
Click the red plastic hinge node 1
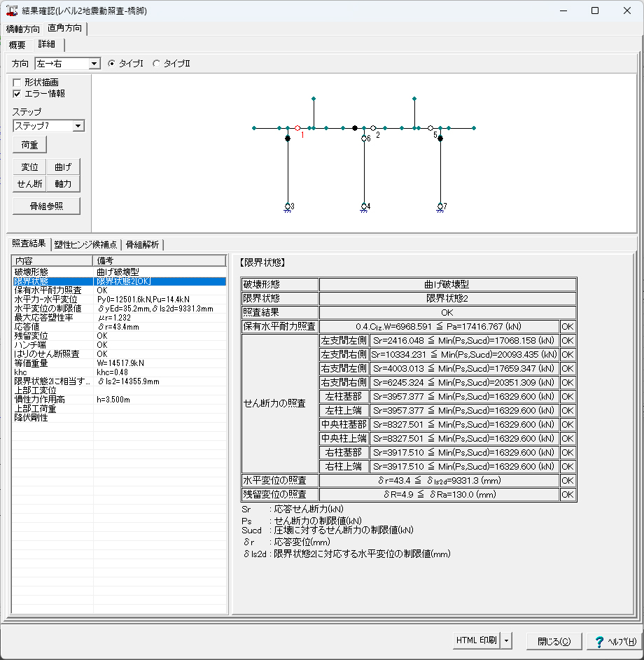click(x=297, y=128)
